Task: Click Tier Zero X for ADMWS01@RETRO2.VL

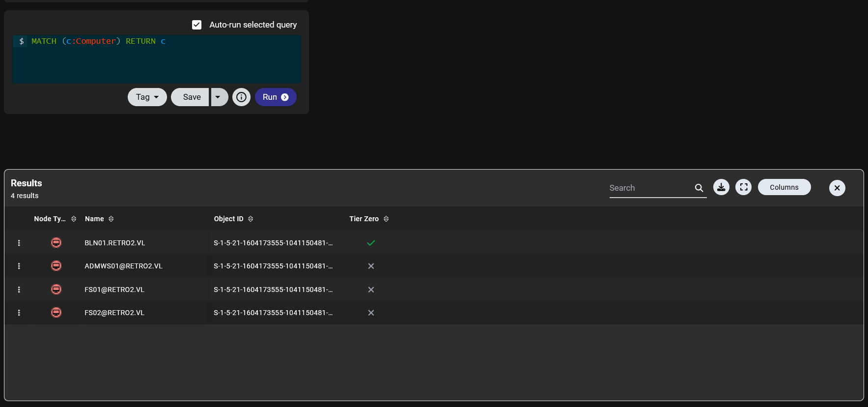Action: [x=371, y=266]
